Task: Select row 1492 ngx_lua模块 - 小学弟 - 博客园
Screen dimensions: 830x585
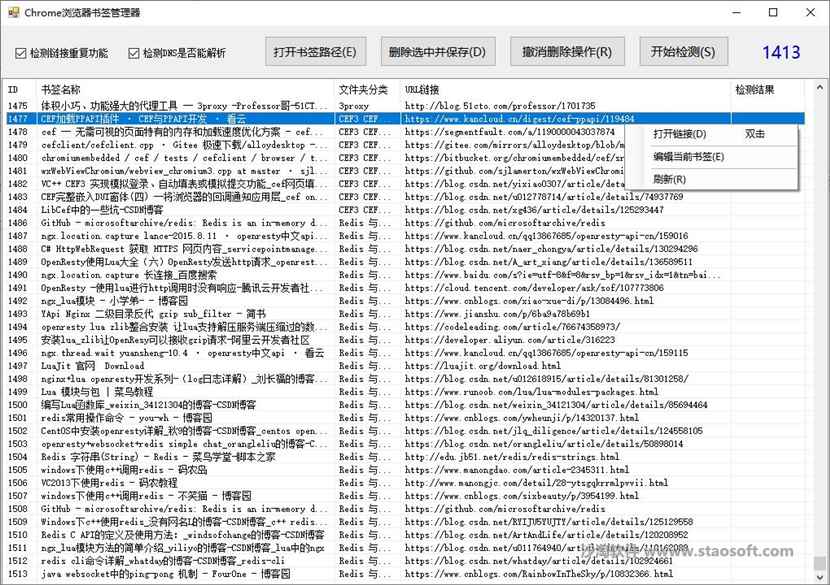Action: click(x=404, y=301)
